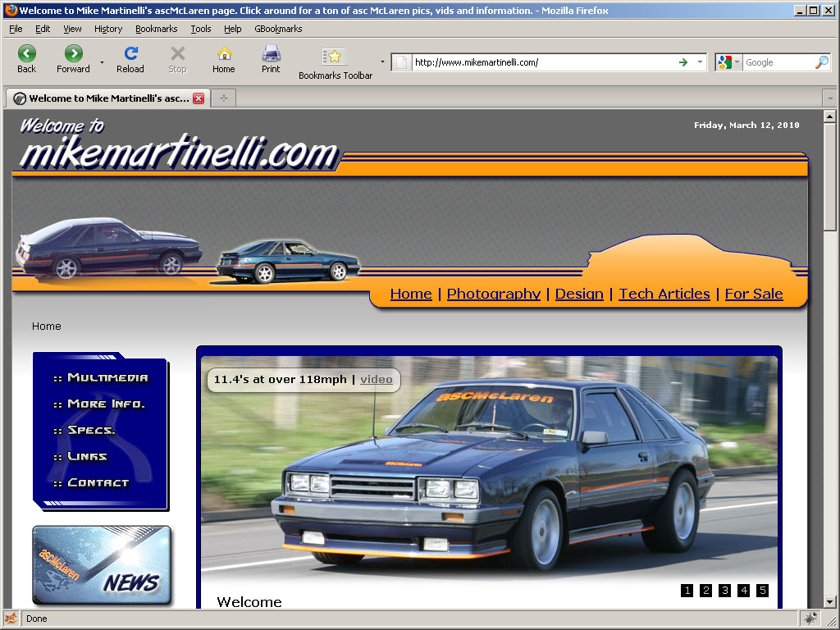This screenshot has width=840, height=630.
Task: Click the vertical scrollbar thumb
Action: [x=830, y=177]
